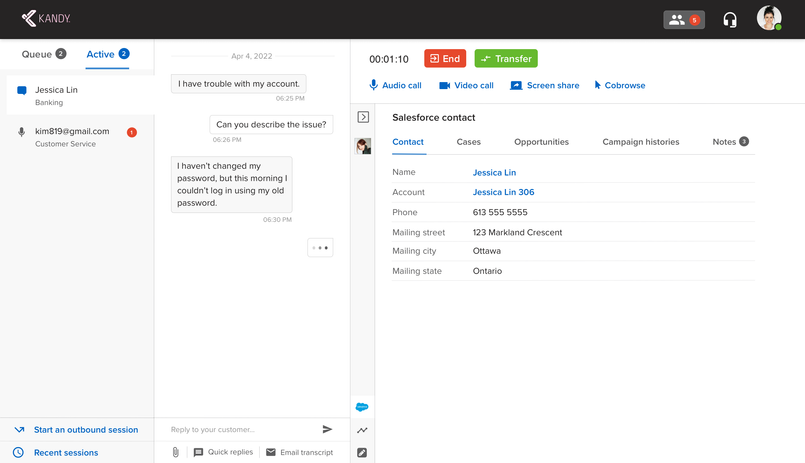Image resolution: width=805 pixels, height=463 pixels.
Task: Click Email transcript
Action: (299, 452)
